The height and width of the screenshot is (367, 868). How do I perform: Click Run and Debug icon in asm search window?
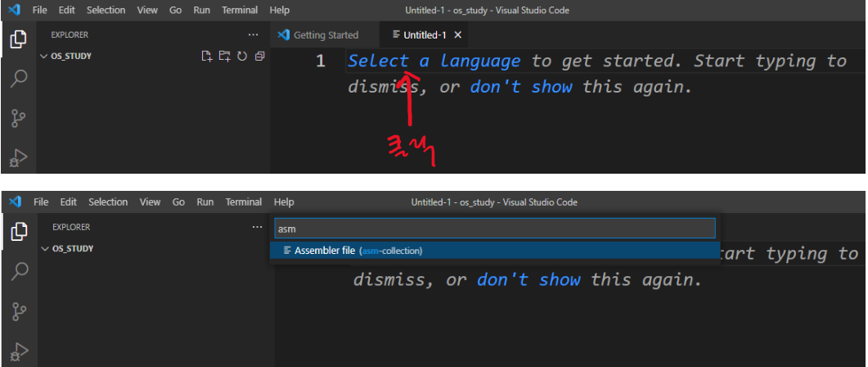(x=20, y=351)
